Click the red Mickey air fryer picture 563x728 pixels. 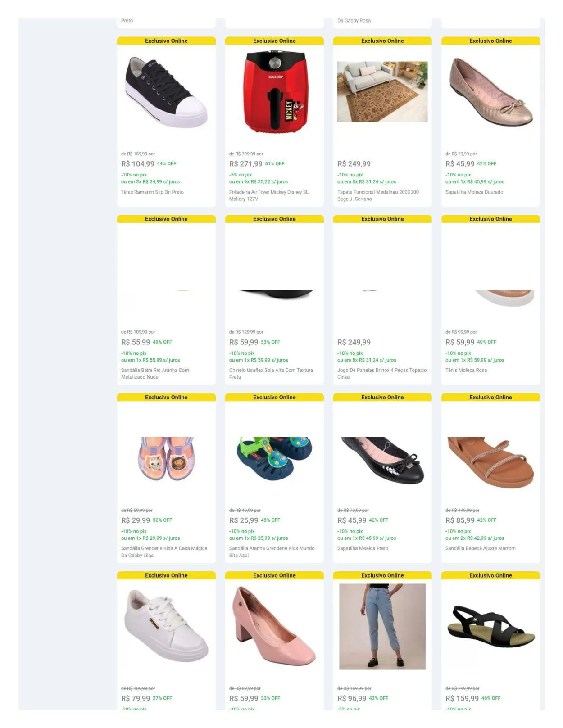(274, 92)
